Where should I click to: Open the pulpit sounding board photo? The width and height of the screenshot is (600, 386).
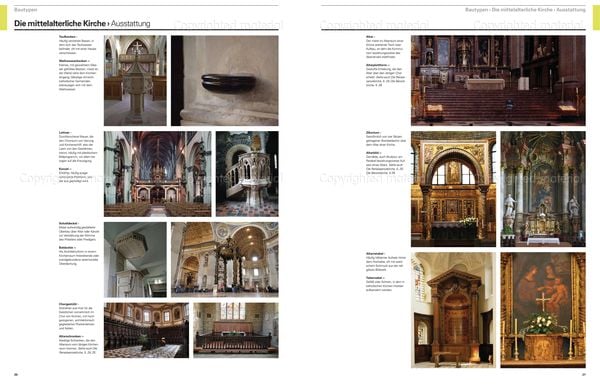135,260
